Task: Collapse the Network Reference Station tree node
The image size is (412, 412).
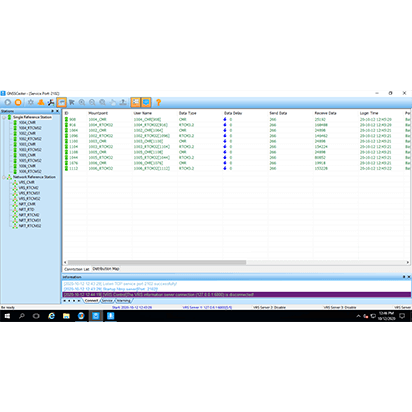Action: coord(4,177)
